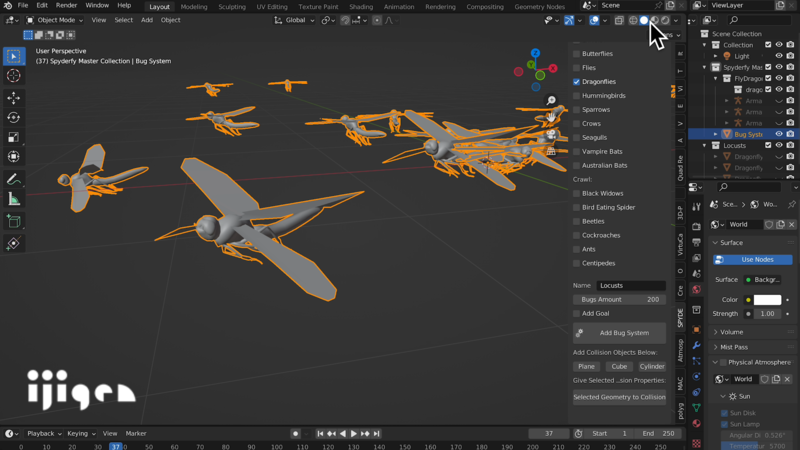The width and height of the screenshot is (800, 450).
Task: Switch to the Modeling workspace tab
Action: point(194,7)
